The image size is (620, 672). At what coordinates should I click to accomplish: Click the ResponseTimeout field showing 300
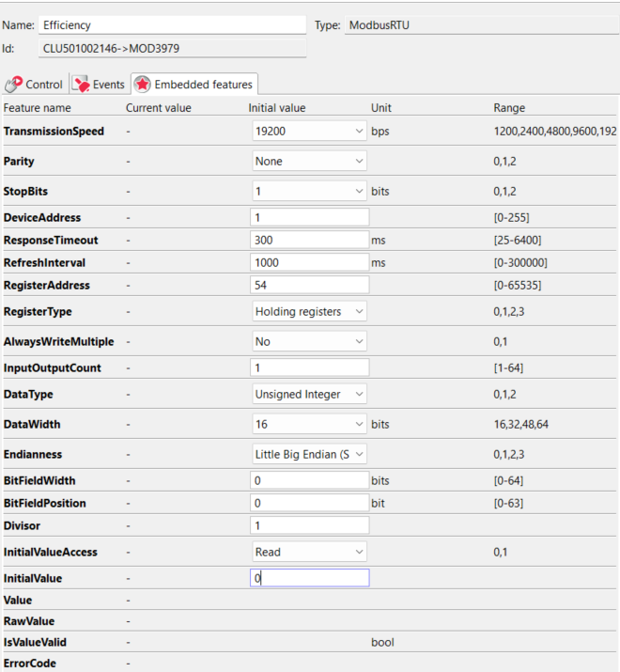point(309,240)
